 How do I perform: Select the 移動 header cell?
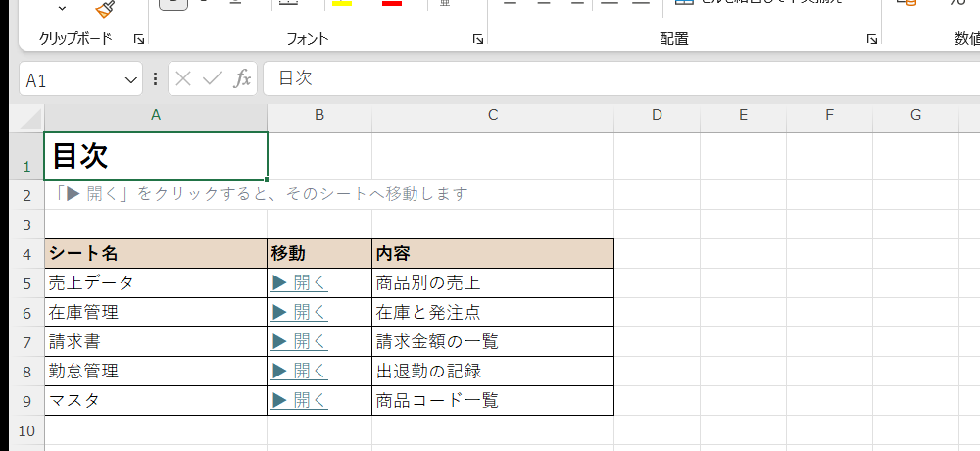pyautogui.click(x=319, y=253)
